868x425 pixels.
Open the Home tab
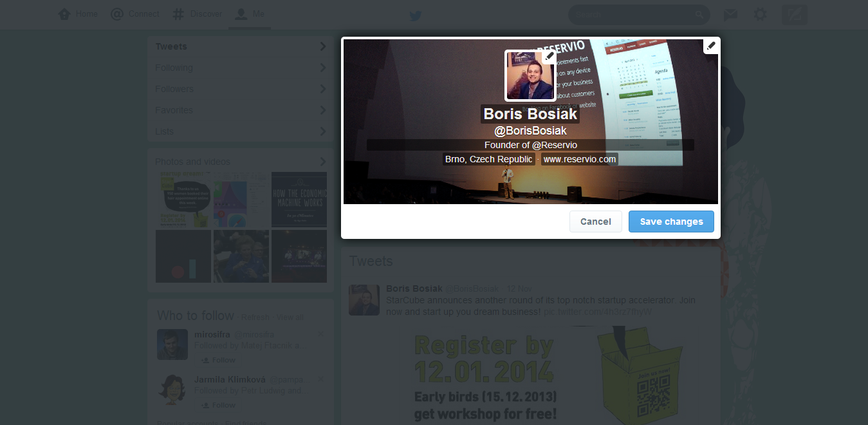pos(78,14)
